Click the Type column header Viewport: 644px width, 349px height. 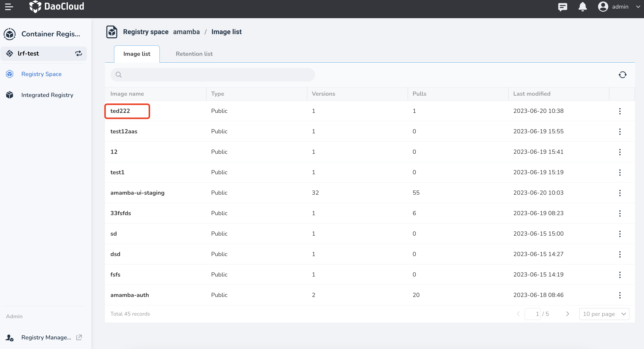coord(218,94)
